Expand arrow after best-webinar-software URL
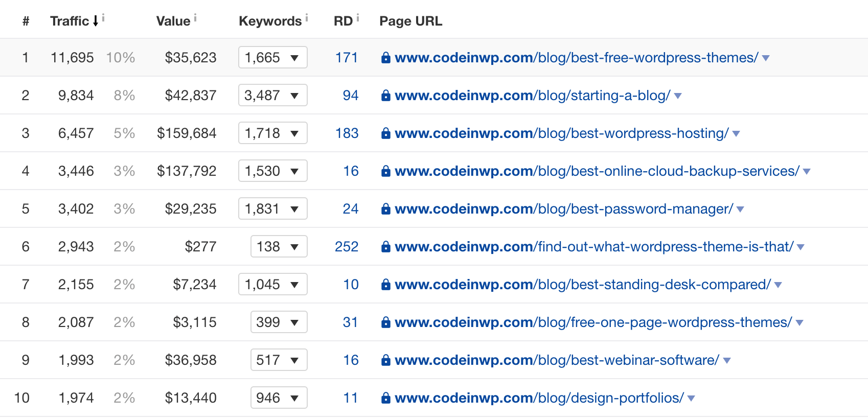 727,361
